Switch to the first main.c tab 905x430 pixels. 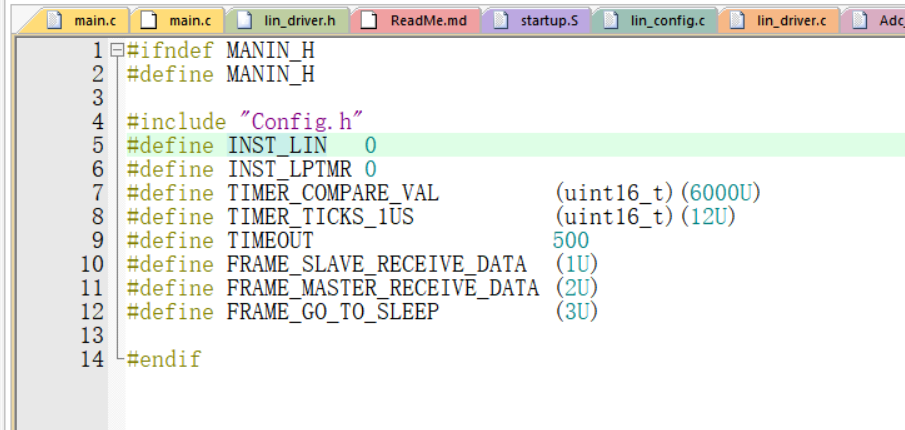(x=81, y=21)
